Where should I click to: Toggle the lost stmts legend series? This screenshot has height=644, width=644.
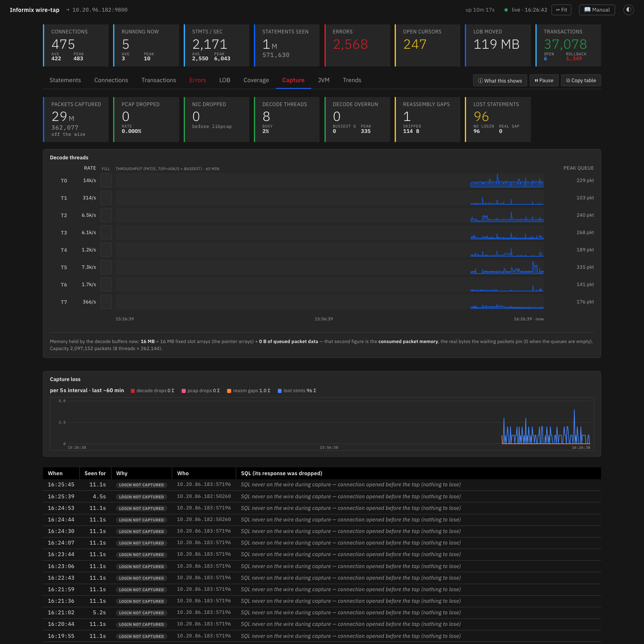(297, 391)
